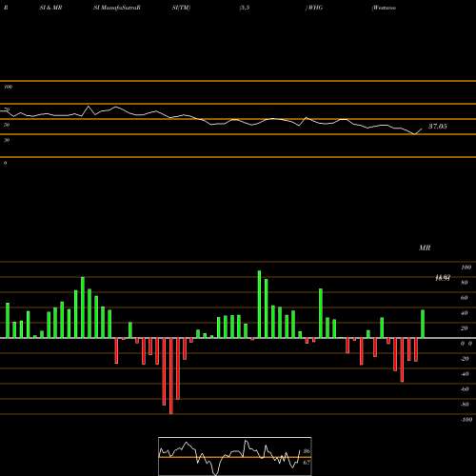Viewport: 476px width, 476px height.
Task: Click the 60 label on MR axis
Action: [465, 298]
